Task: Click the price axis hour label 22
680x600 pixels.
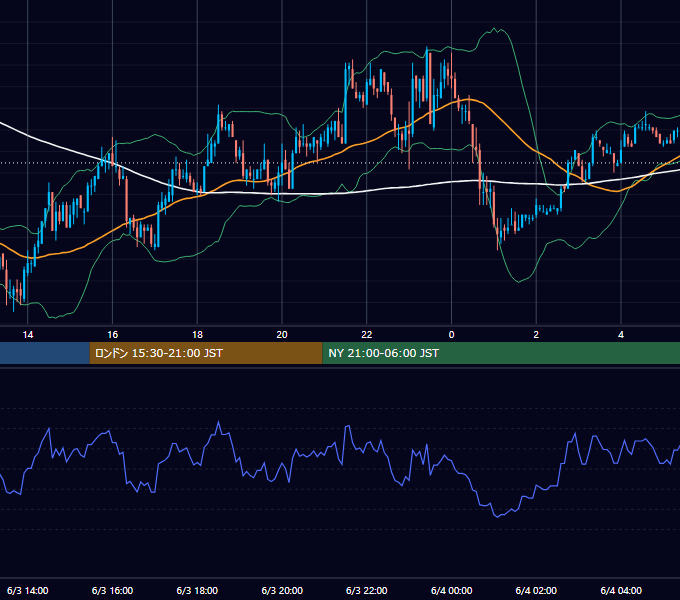Action: pyautogui.click(x=367, y=335)
